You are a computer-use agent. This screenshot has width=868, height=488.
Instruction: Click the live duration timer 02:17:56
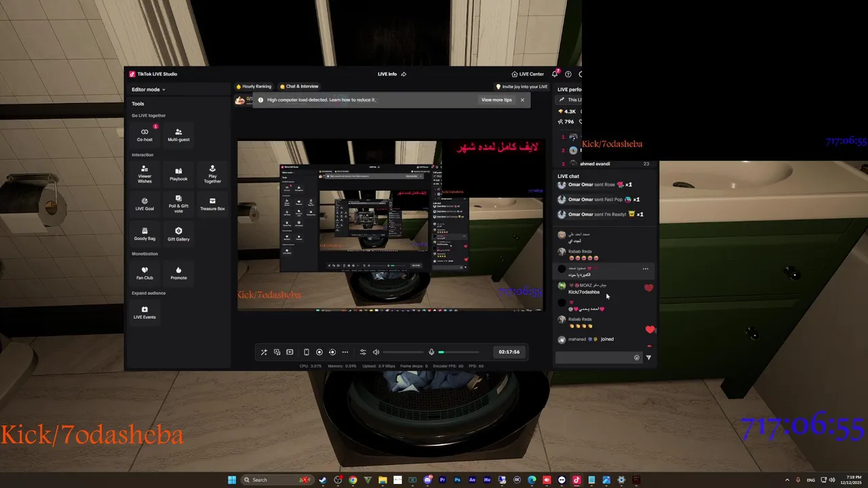509,352
